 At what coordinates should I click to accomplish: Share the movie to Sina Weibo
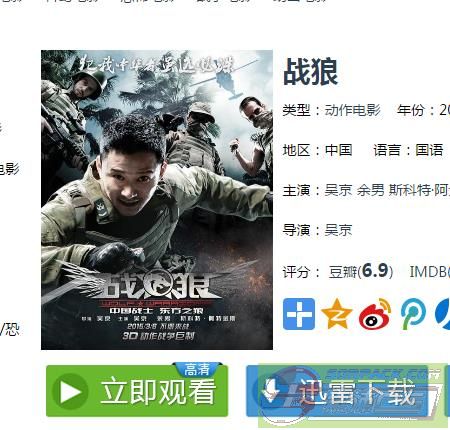[375, 314]
